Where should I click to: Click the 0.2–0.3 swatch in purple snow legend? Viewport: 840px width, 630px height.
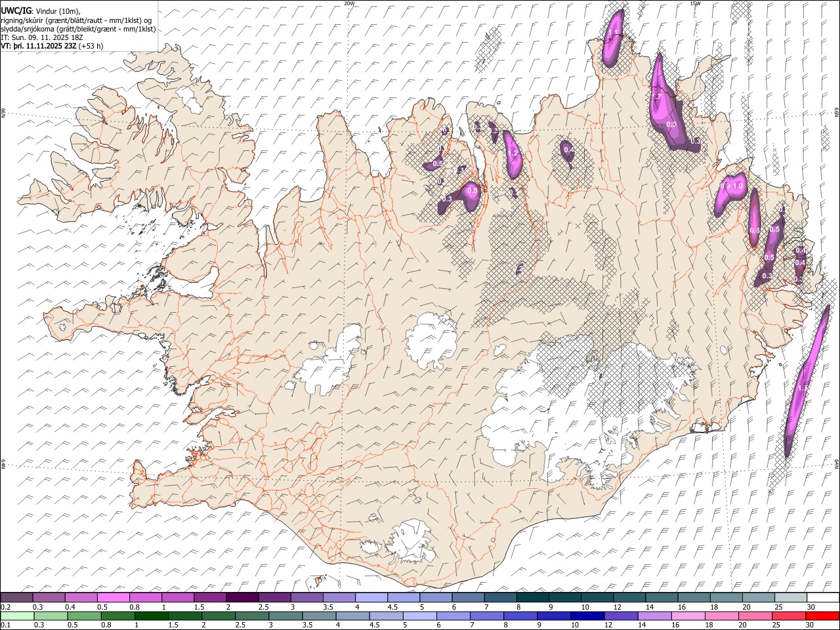coord(16,598)
